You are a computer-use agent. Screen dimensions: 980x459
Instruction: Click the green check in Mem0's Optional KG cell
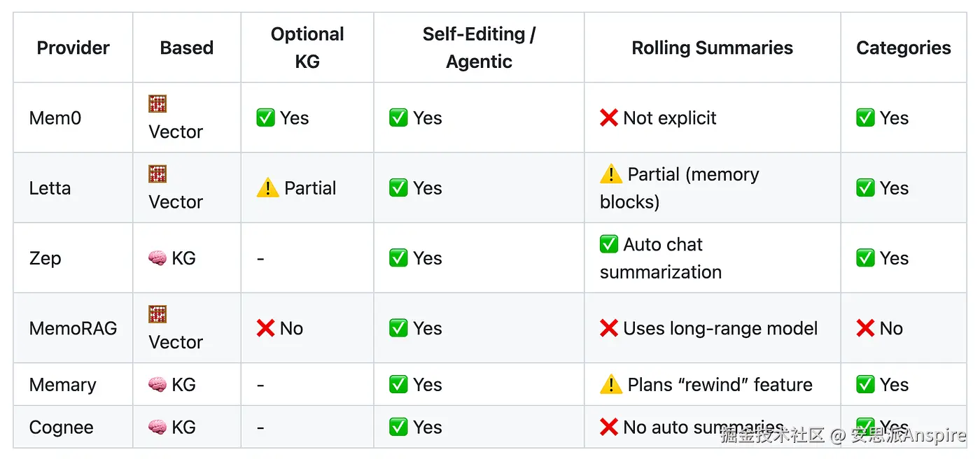265,118
